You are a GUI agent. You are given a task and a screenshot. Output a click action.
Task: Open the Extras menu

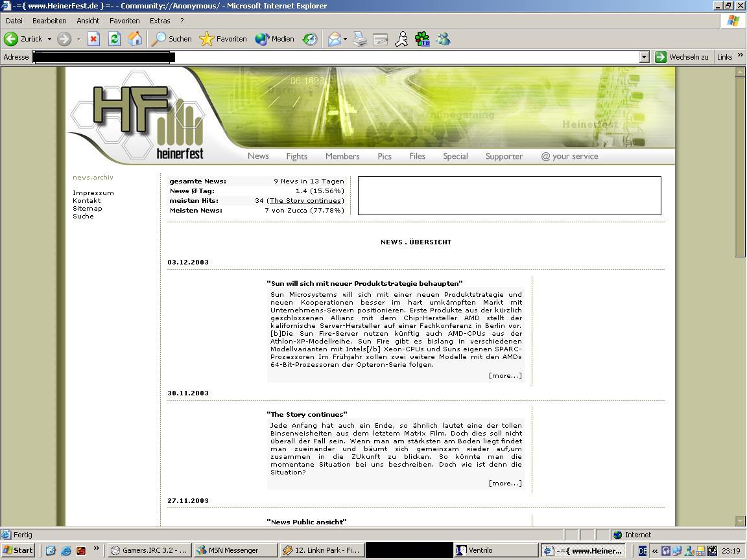coord(160,21)
